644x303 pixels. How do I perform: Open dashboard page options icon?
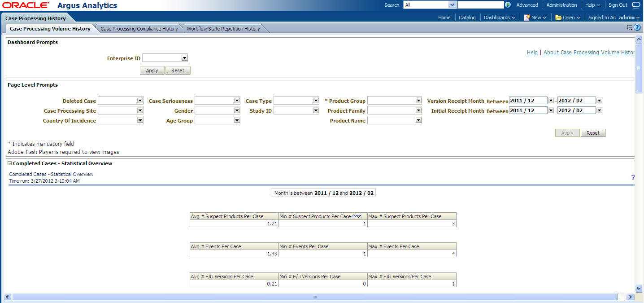point(630,27)
